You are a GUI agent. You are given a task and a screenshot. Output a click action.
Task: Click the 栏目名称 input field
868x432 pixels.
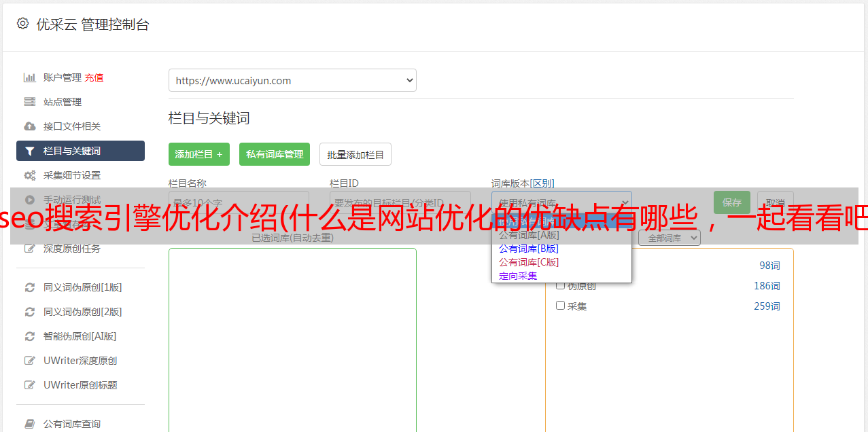click(239, 202)
